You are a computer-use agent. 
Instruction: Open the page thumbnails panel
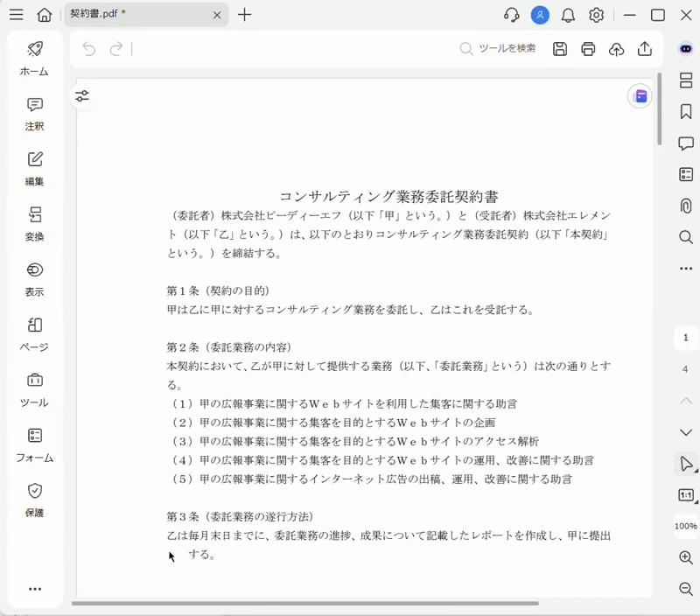[x=687, y=80]
